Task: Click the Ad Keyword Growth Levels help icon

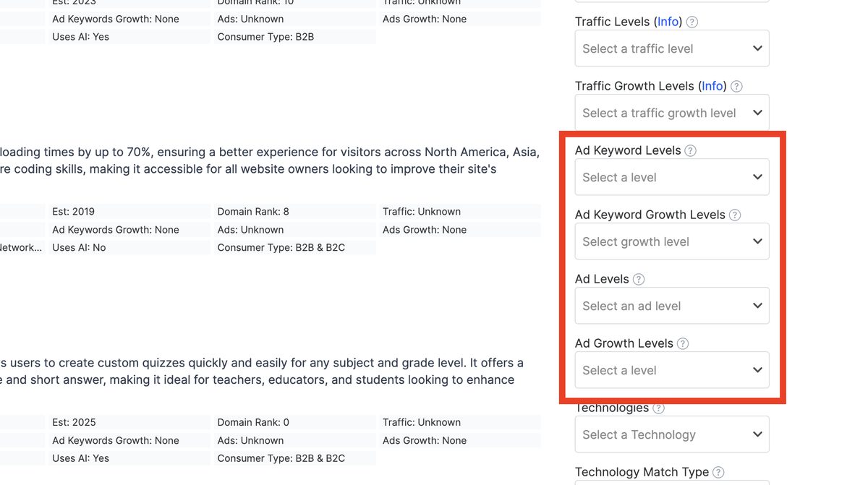Action: tap(736, 214)
